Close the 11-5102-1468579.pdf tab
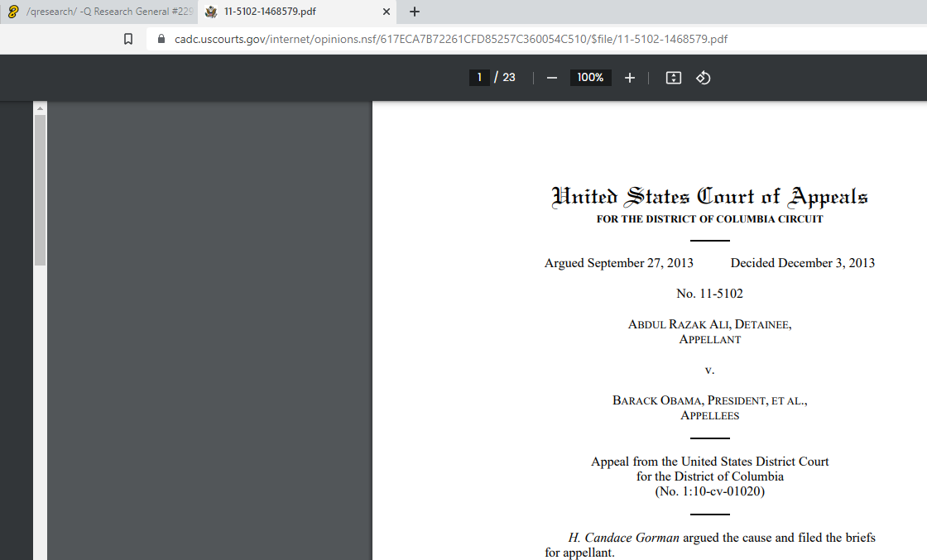Screen dimensions: 927x560 coord(386,12)
